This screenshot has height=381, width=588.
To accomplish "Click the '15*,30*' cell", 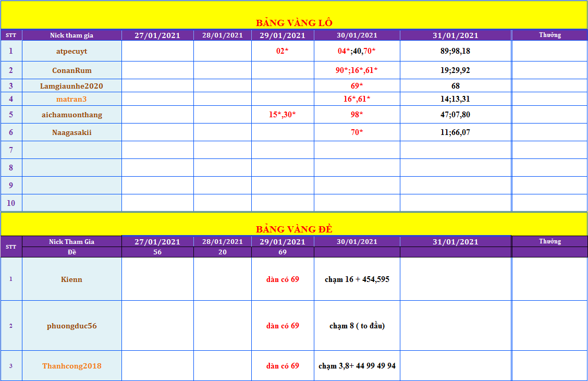I will [x=283, y=114].
